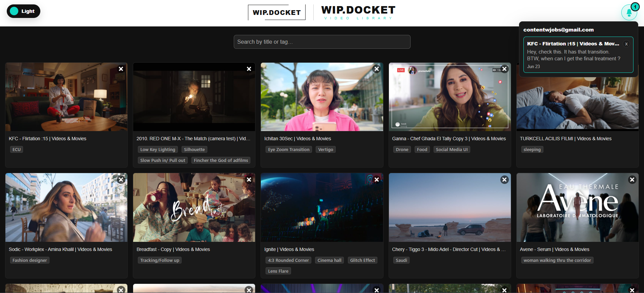This screenshot has height=293, width=644.
Task: Open the Ganna Chef Ghada thumbnail
Action: [x=450, y=97]
